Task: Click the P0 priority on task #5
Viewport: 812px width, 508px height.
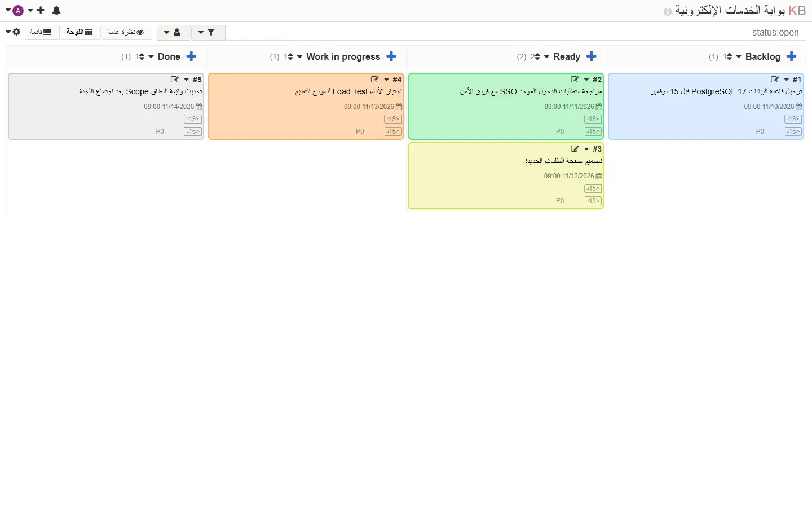Action: coord(160,132)
